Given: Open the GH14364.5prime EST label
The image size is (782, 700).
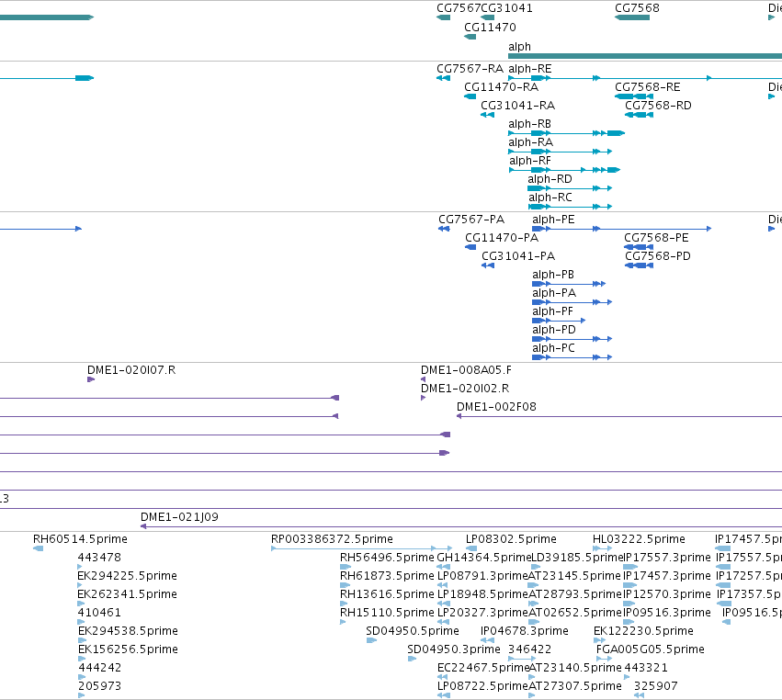Looking at the screenshot, I should coord(483,558).
